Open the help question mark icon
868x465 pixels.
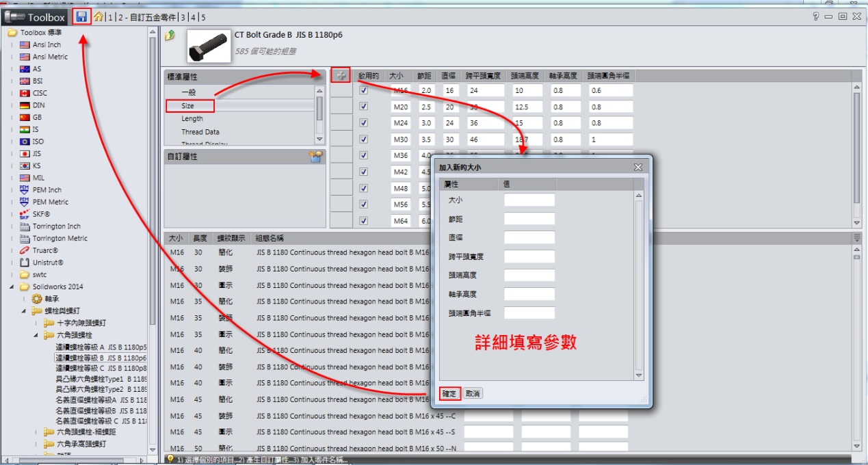[x=816, y=16]
